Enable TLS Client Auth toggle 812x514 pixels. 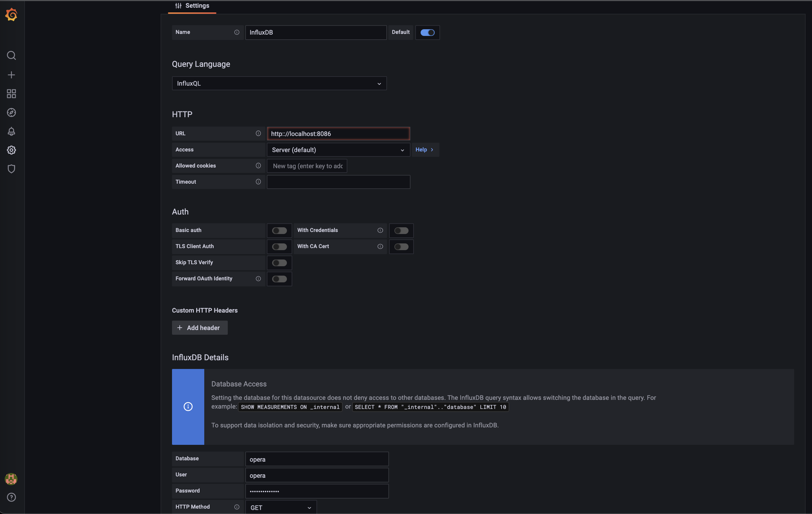pos(279,247)
